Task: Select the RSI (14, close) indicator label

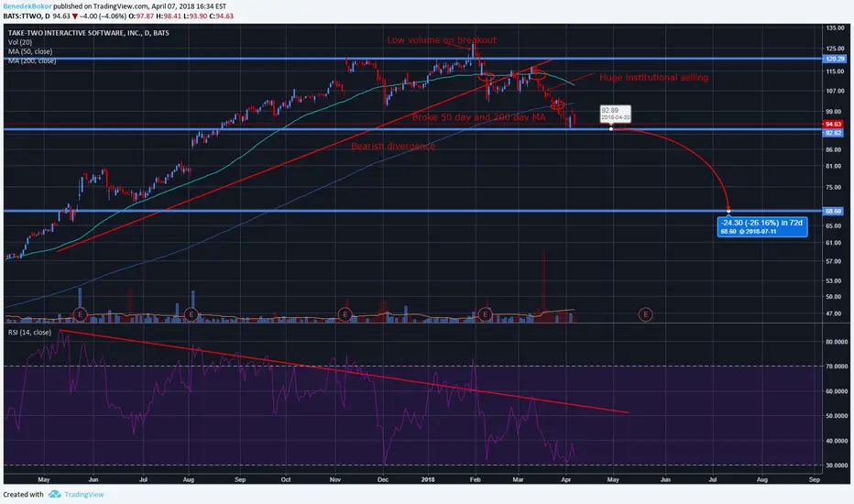Action: pos(29,333)
